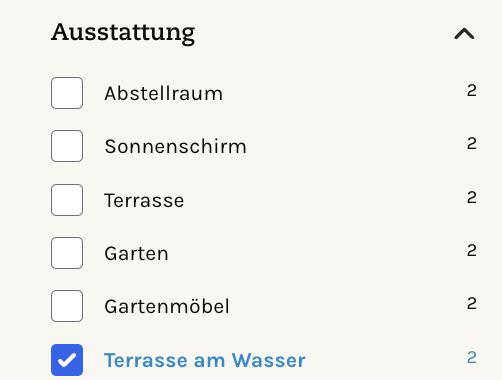This screenshot has height=380, width=502.
Task: Click the blue Terrasse am Wasser label
Action: (x=205, y=360)
